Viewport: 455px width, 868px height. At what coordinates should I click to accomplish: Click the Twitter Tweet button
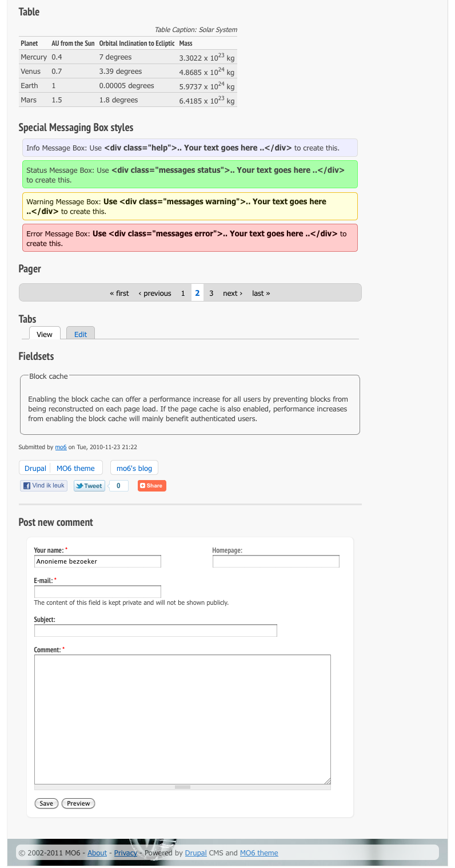[x=89, y=486]
